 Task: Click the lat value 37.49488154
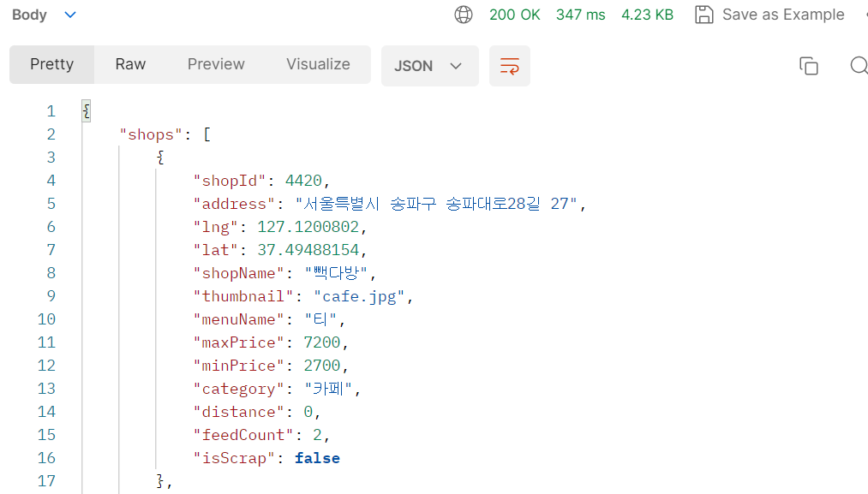click(308, 250)
